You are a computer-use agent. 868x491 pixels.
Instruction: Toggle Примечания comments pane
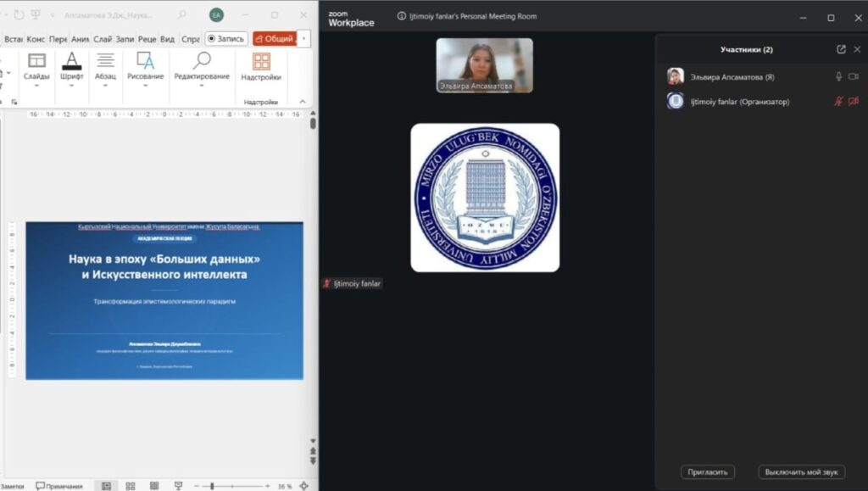point(59,486)
